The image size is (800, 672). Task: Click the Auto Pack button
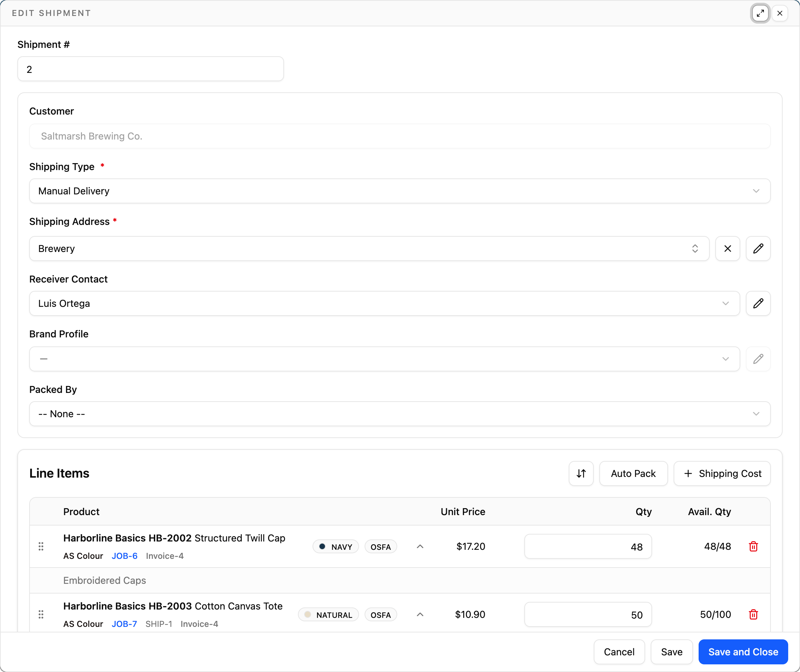pyautogui.click(x=633, y=473)
